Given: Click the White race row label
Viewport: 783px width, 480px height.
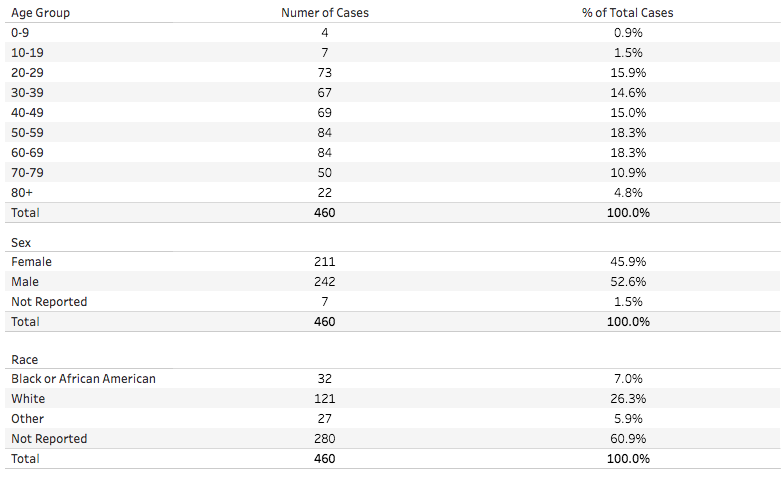Looking at the screenshot, I should tap(28, 399).
